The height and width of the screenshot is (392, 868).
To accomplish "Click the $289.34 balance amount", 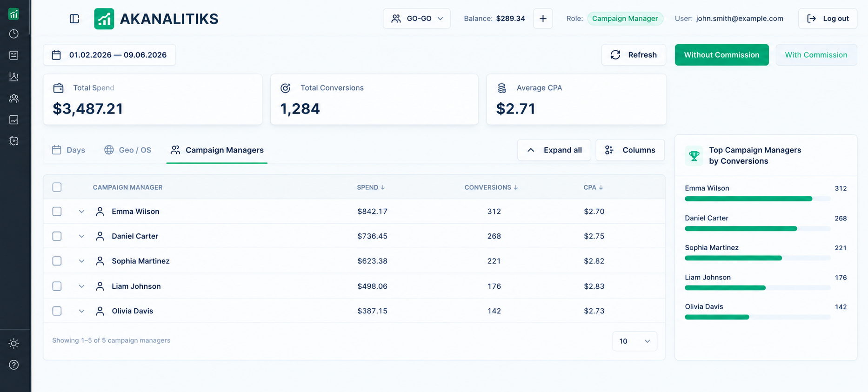I will pyautogui.click(x=510, y=19).
